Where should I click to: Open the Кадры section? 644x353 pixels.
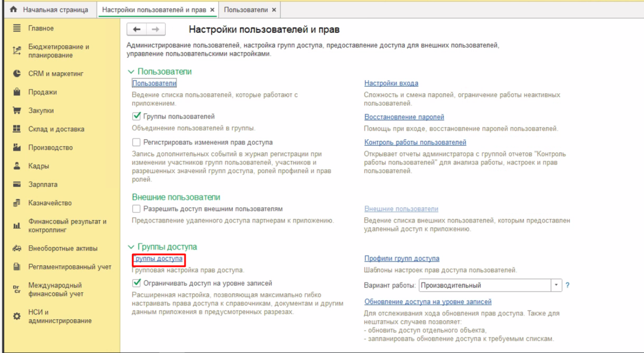click(x=39, y=166)
